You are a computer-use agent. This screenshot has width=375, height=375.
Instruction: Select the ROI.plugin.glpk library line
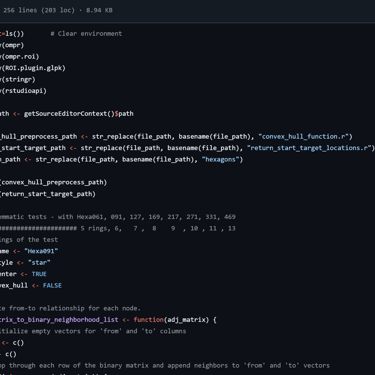coord(33,68)
